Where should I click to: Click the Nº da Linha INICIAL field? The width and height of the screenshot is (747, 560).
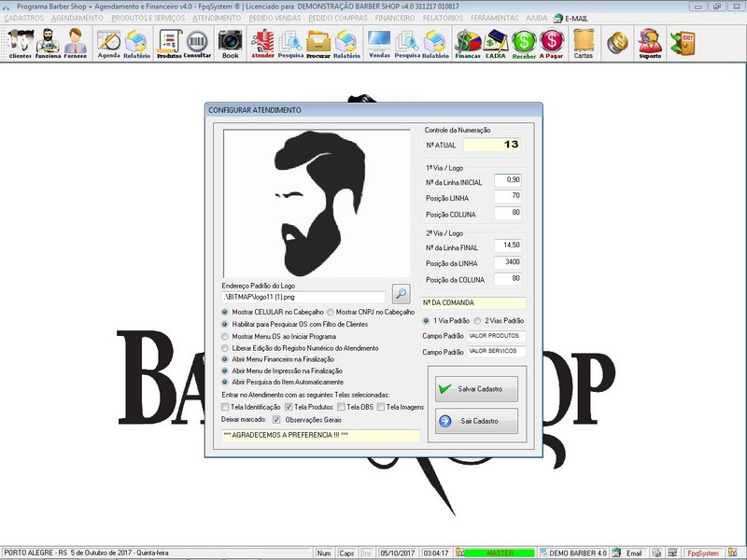point(508,180)
